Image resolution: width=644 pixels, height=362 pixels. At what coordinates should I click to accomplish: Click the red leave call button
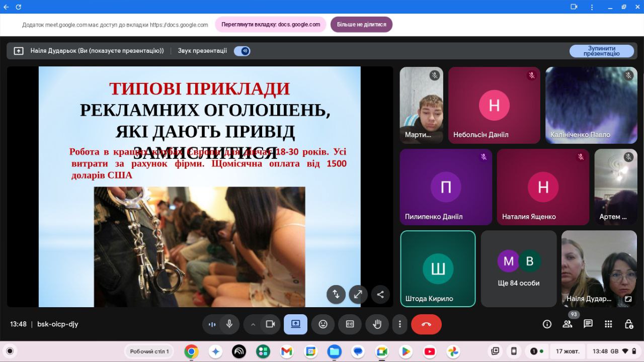[426, 324]
